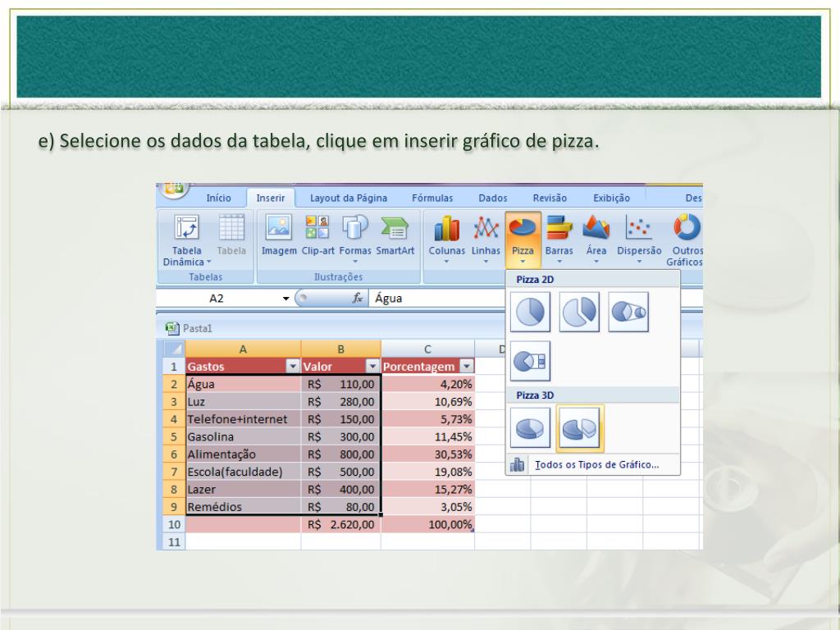Select the basic 2D pie chart

(530, 312)
